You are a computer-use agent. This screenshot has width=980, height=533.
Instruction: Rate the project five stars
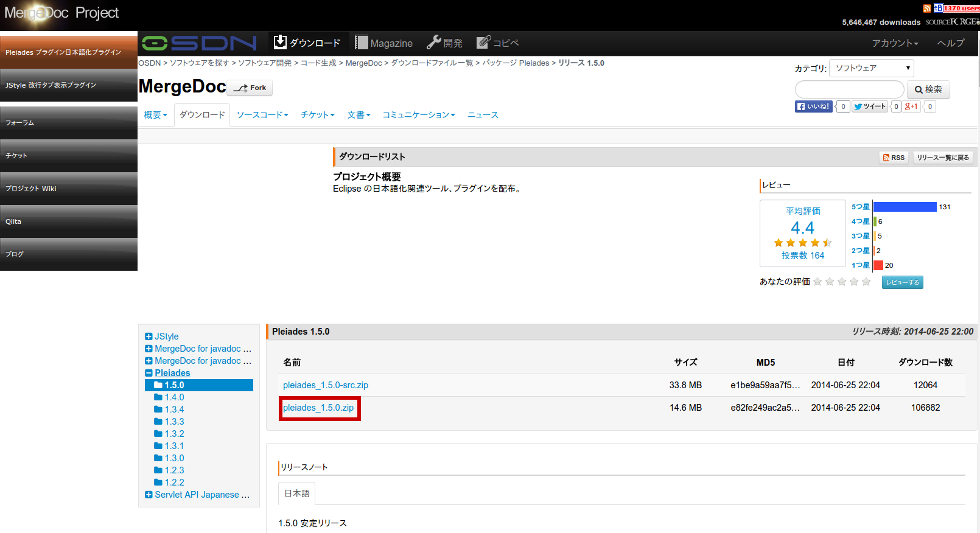(x=866, y=282)
